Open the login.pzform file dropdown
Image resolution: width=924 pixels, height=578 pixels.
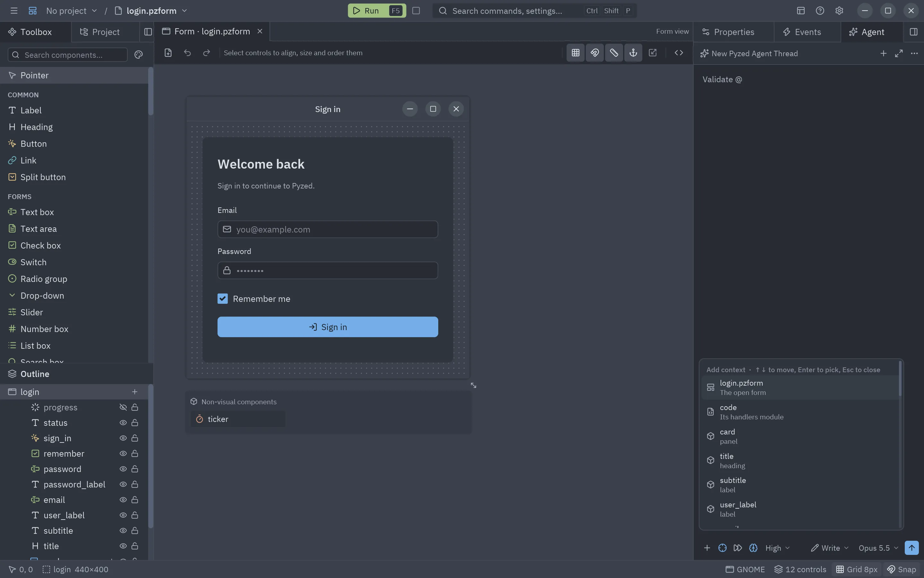[x=151, y=11]
